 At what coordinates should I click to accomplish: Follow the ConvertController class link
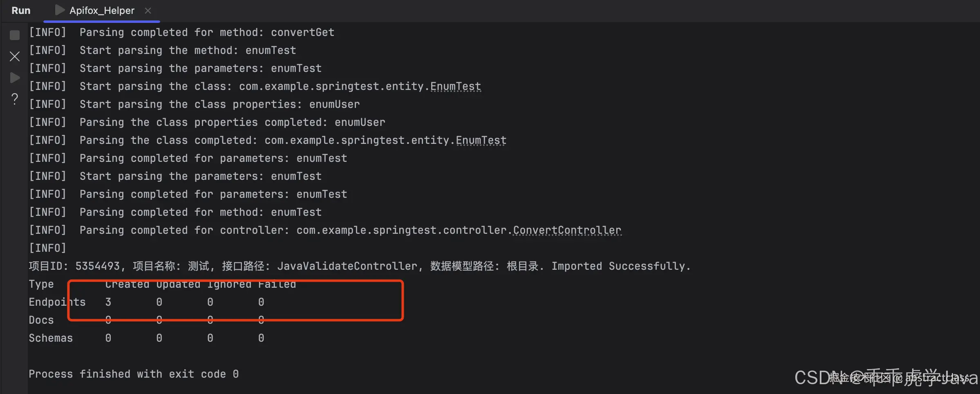(567, 230)
